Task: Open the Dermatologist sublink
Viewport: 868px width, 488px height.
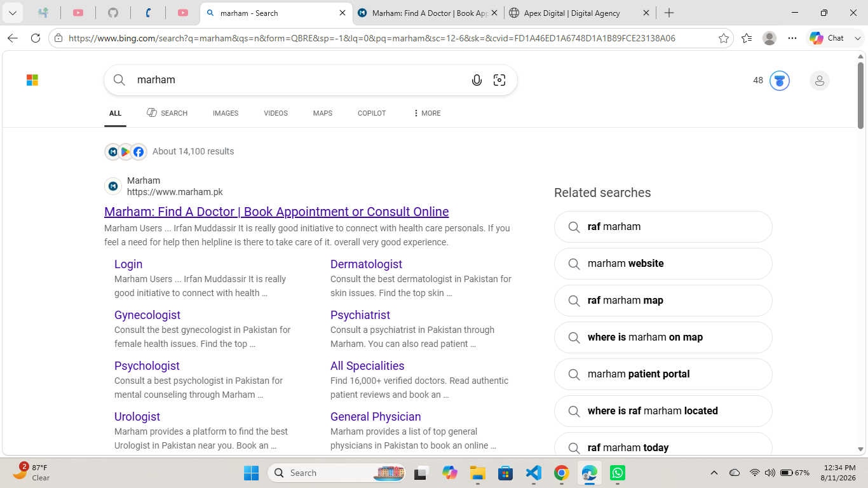Action: click(x=366, y=264)
